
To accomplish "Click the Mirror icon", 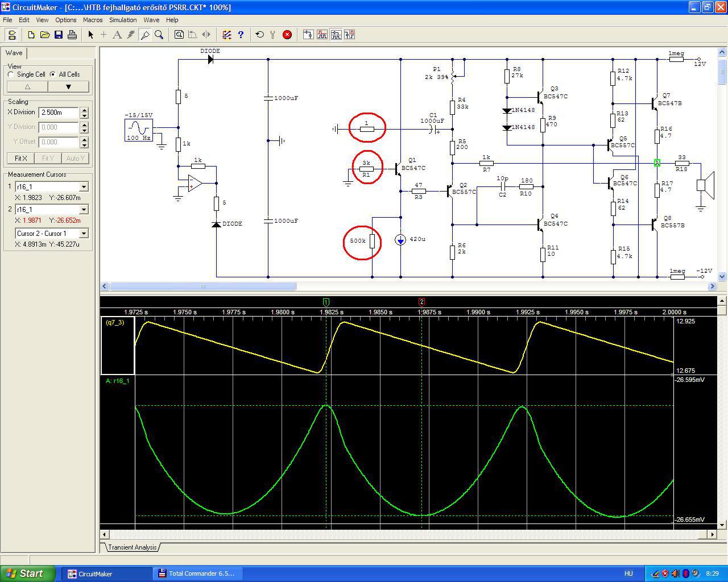I will pyautogui.click(x=206, y=35).
